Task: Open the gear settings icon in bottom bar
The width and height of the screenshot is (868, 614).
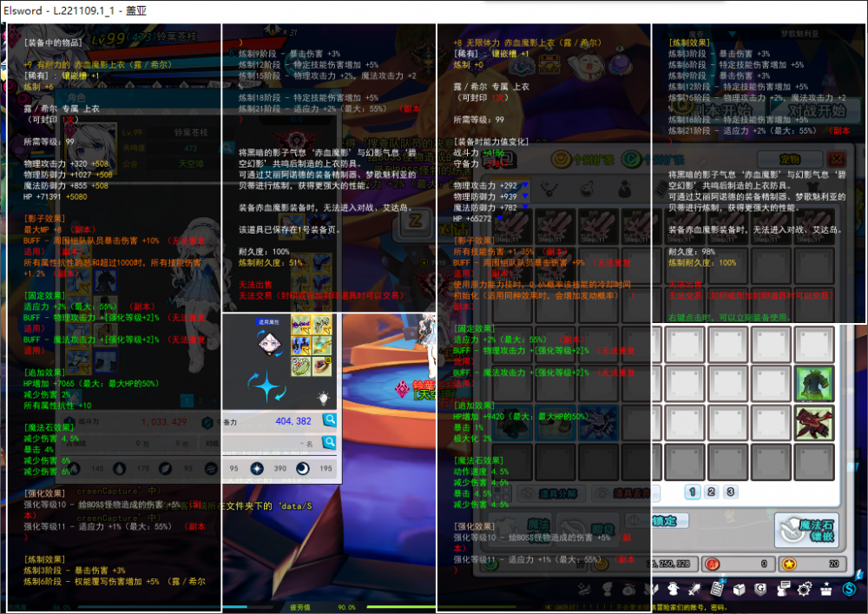Action: (x=805, y=589)
